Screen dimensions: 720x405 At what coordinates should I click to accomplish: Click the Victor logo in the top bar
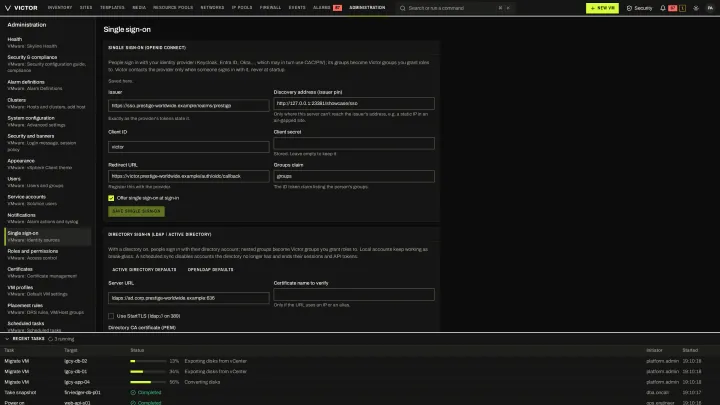click(x=21, y=8)
